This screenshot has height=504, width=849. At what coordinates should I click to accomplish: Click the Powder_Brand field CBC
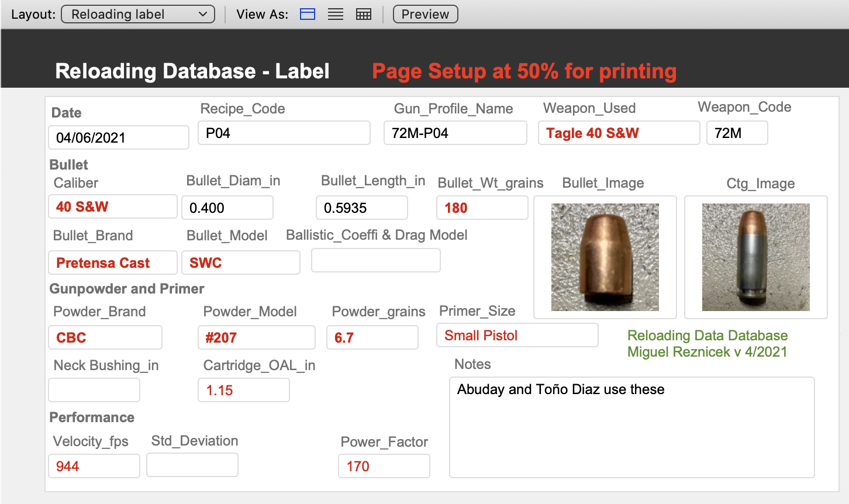point(105,337)
